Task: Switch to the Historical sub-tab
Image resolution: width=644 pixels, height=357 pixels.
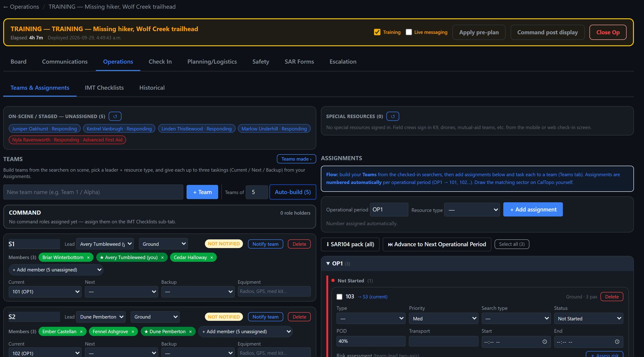Action: 152,88
